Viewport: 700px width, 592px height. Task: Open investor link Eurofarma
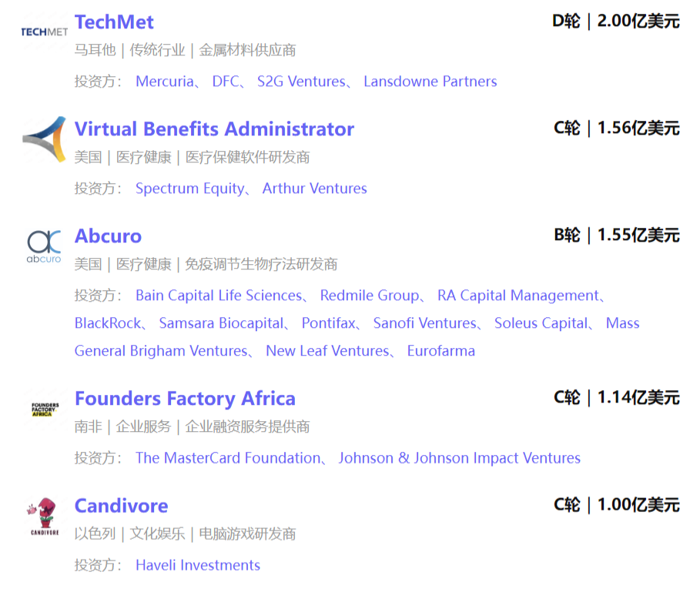click(441, 350)
